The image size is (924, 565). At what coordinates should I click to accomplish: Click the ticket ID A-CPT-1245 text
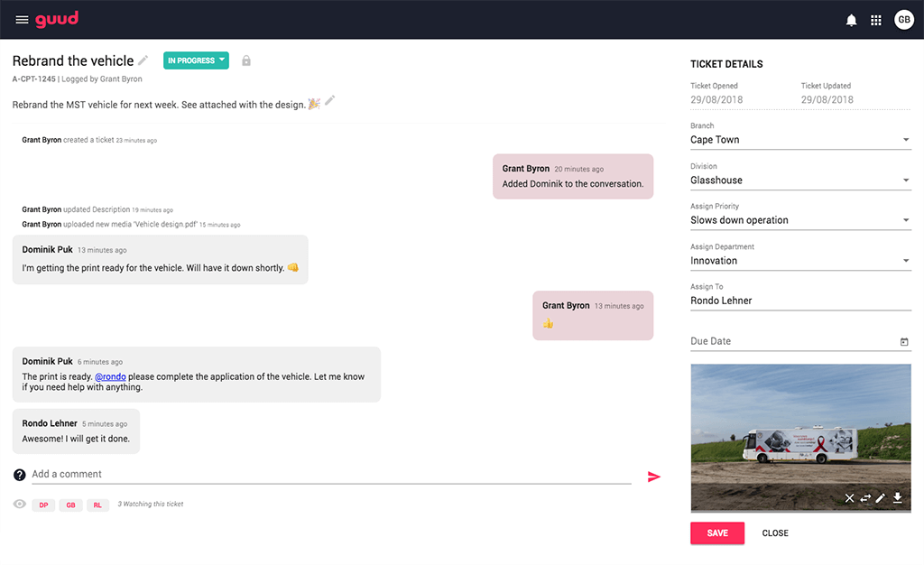tap(34, 79)
